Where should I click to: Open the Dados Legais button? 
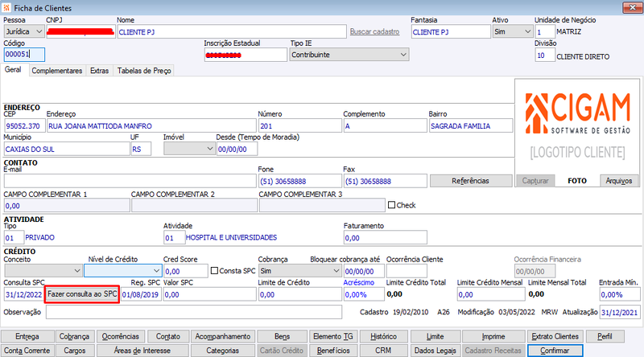click(436, 351)
